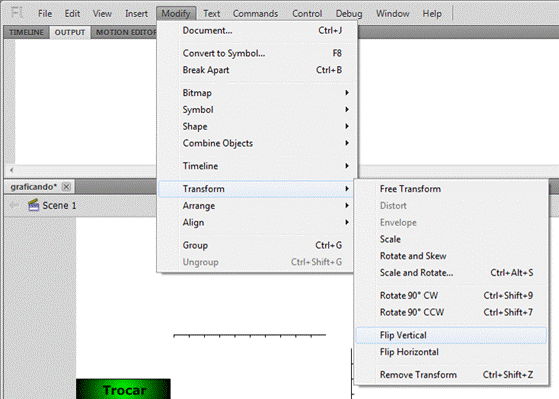Click the greyed Envelope option
559x399 pixels.
451,222
